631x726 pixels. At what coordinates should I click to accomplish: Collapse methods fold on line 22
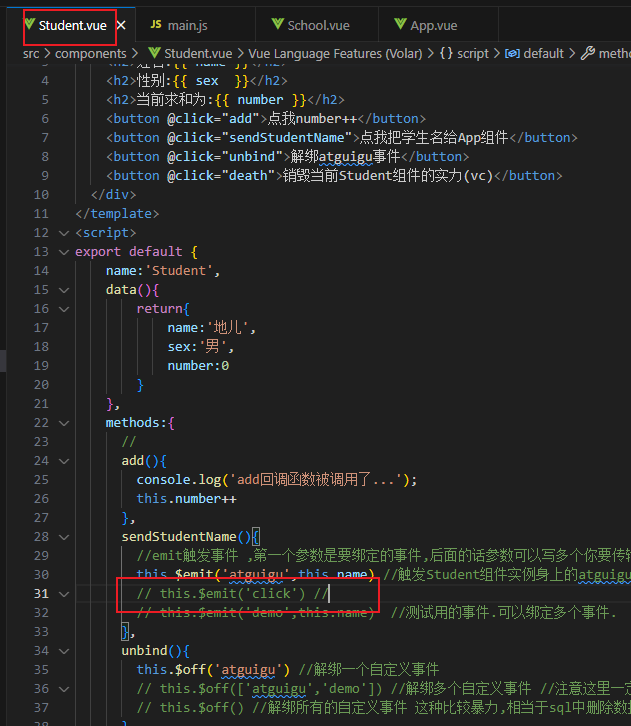[64, 423]
